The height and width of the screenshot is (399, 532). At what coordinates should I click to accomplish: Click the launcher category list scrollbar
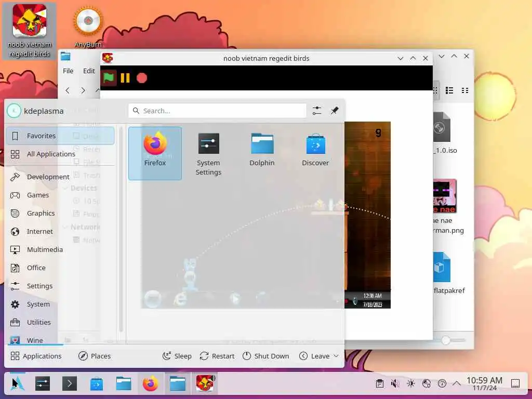(x=121, y=229)
